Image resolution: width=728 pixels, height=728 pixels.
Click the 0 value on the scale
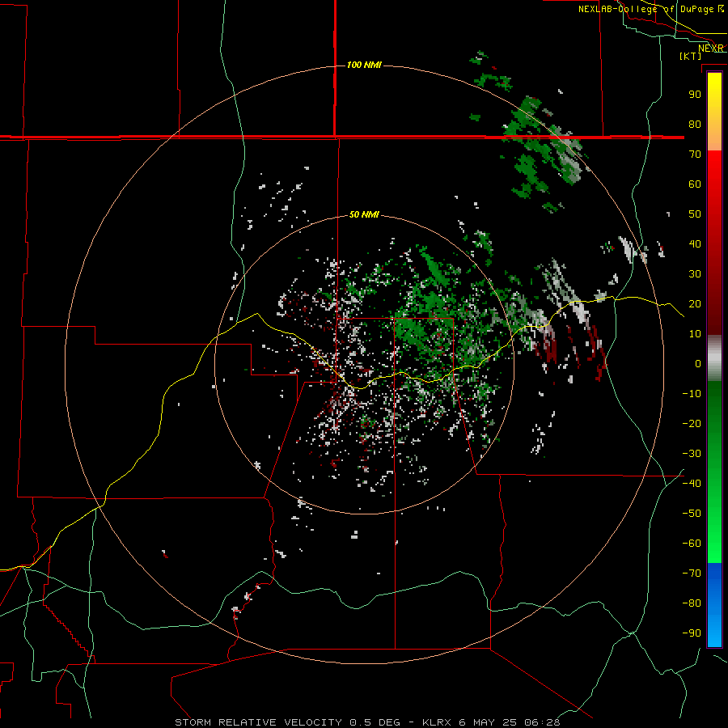pyautogui.click(x=698, y=364)
